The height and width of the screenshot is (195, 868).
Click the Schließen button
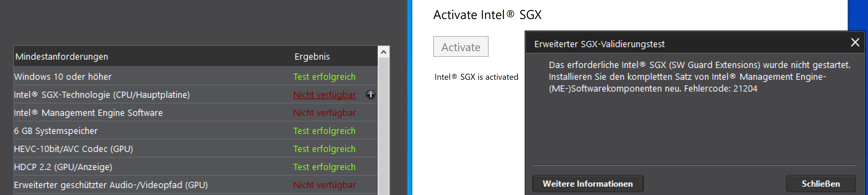820,183
